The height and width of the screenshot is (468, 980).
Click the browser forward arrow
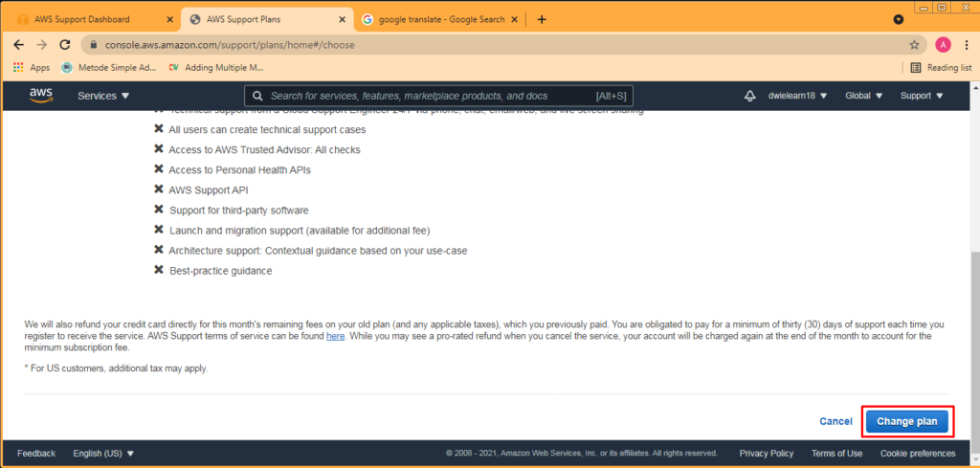click(x=41, y=45)
